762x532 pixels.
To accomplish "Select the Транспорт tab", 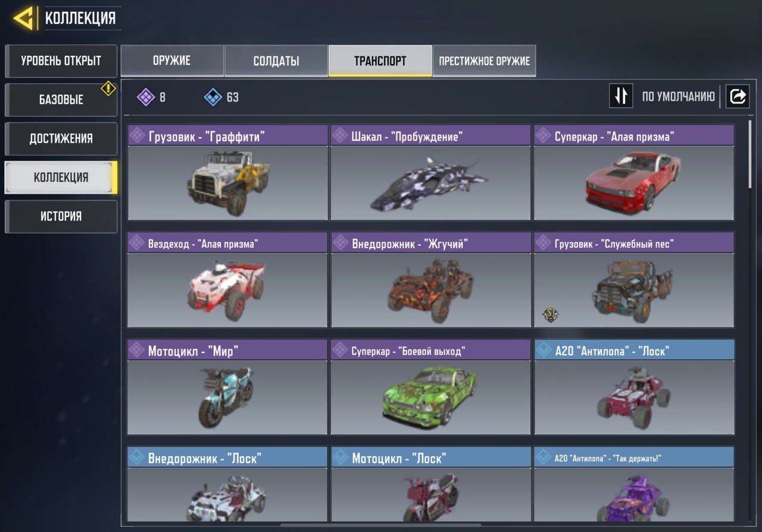I will (x=380, y=61).
